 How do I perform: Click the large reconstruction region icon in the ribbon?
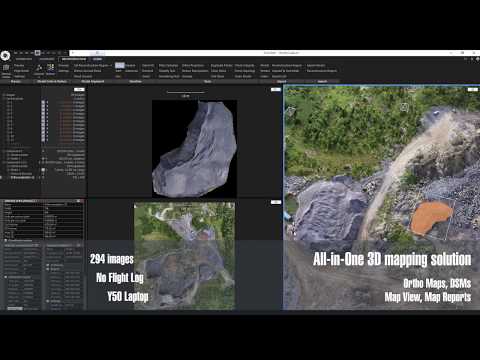point(6,69)
